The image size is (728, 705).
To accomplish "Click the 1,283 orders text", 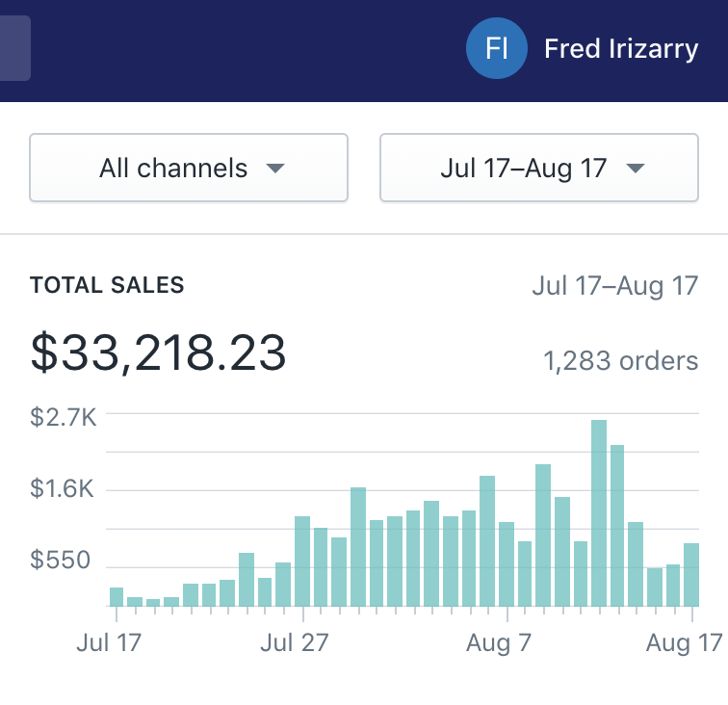I will click(621, 361).
